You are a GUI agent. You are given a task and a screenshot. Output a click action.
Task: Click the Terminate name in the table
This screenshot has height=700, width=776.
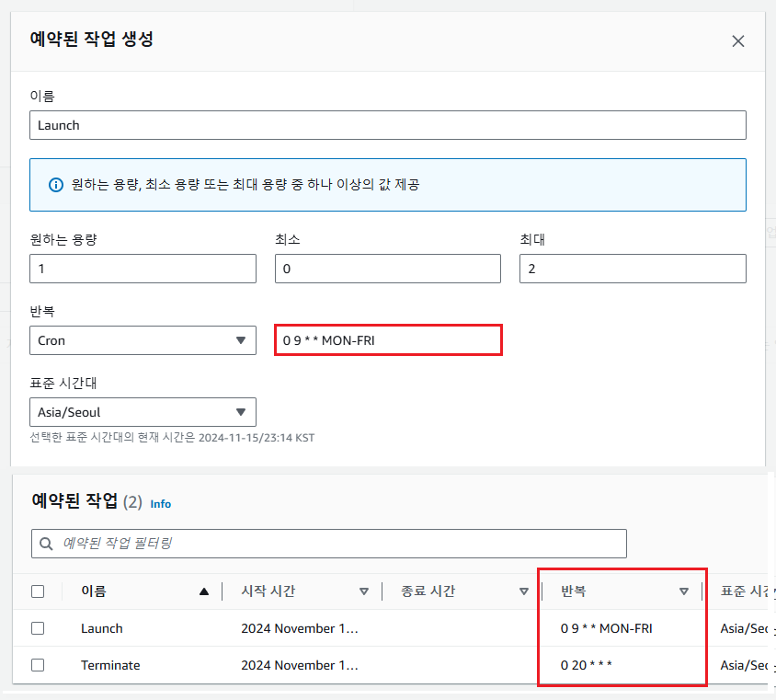tap(110, 665)
